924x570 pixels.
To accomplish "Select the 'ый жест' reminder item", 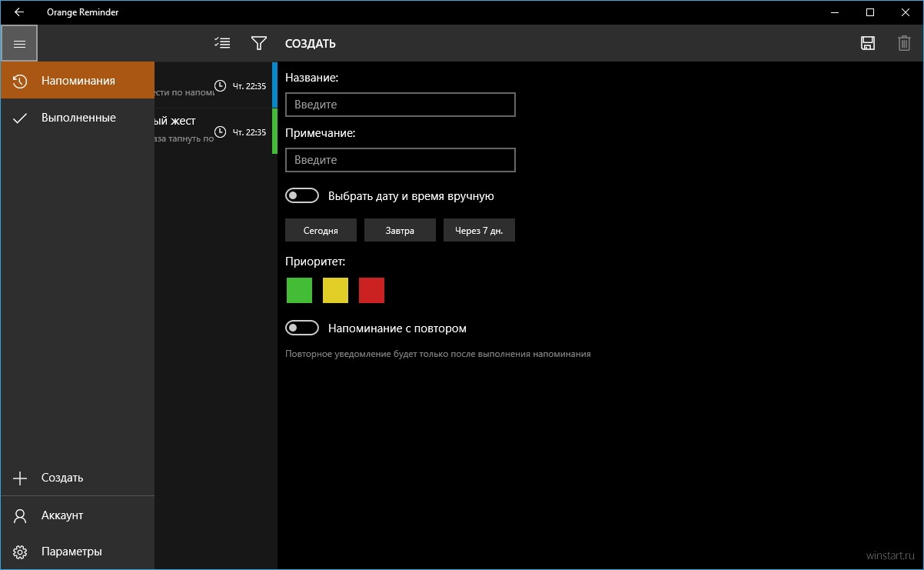I will (215, 131).
